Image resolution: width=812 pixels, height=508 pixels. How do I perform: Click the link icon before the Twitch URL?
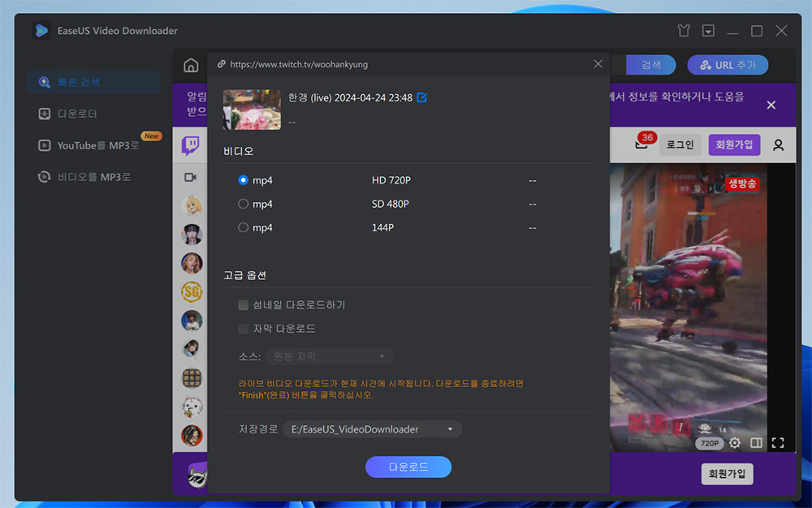coord(221,64)
